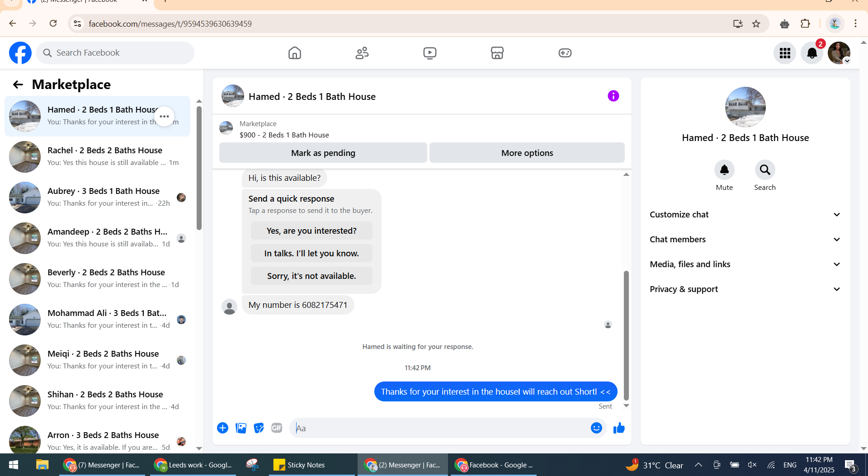Click the Search Facebook field

115,53
